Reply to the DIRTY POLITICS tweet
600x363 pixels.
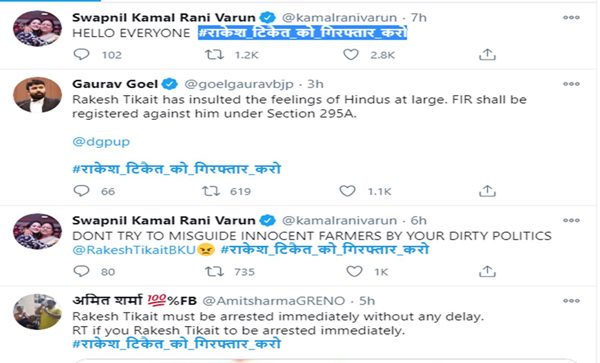[81, 271]
